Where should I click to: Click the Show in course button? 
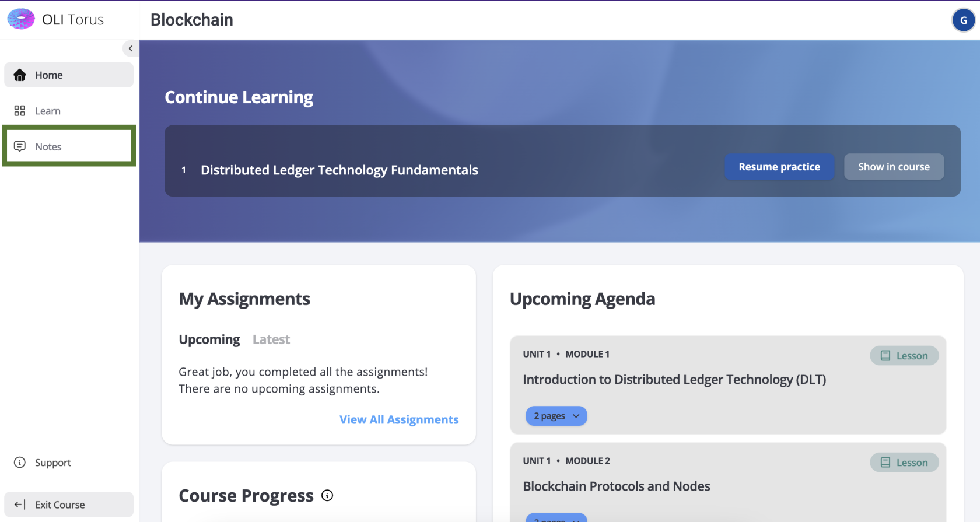[x=893, y=167]
